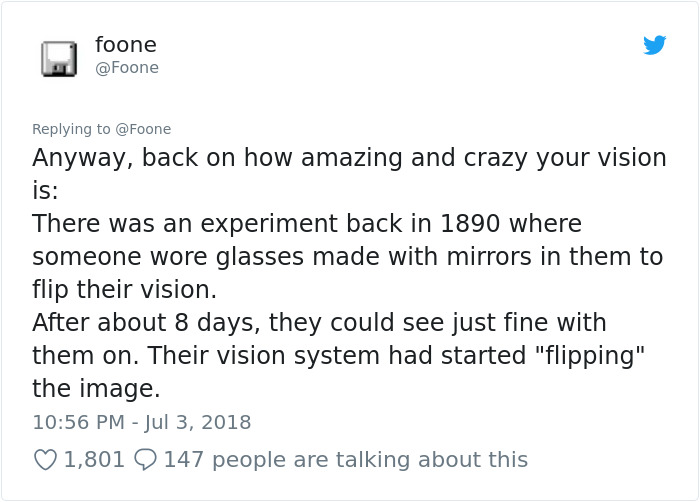This screenshot has width=700, height=502.
Task: Click the @Foone handle below the name
Action: coord(126,68)
